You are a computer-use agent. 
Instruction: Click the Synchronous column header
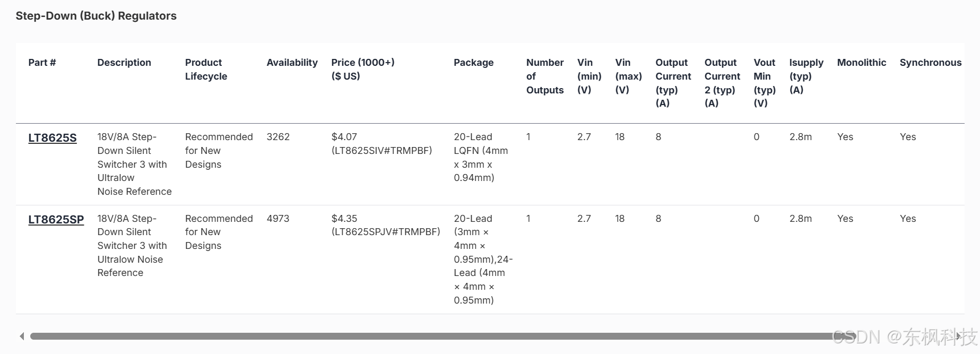pos(930,63)
